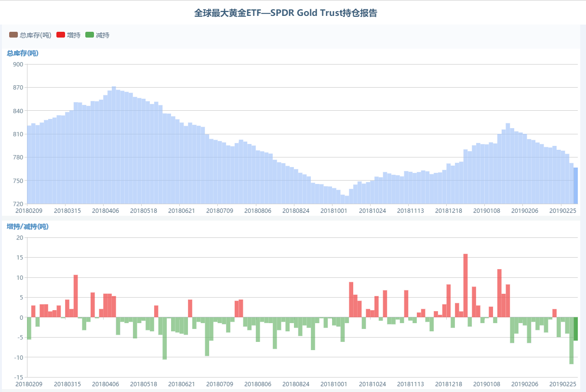Toggle the red 增持 legend swatch
The height and width of the screenshot is (392, 586).
tap(61, 35)
